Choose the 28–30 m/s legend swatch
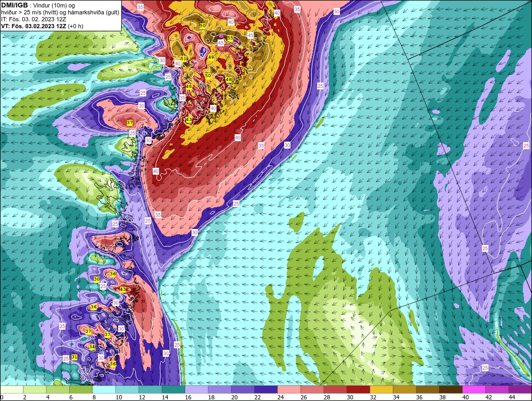Image resolution: width=532 pixels, height=401 pixels. tap(335, 389)
